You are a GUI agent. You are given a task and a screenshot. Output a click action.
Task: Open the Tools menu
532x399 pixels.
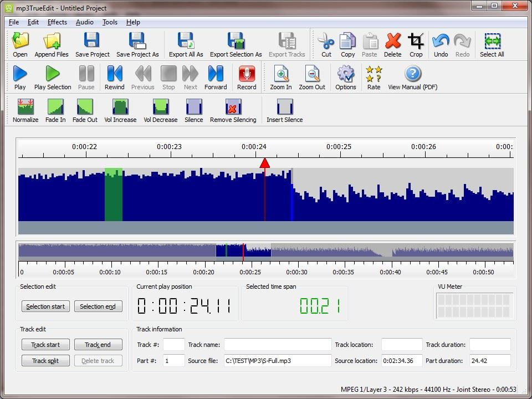tap(110, 22)
